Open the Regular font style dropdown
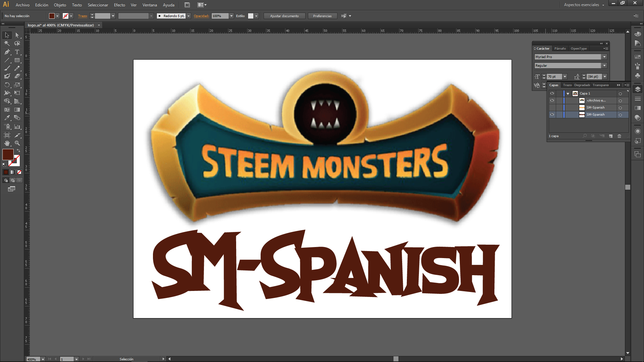The width and height of the screenshot is (644, 362). (x=604, y=66)
